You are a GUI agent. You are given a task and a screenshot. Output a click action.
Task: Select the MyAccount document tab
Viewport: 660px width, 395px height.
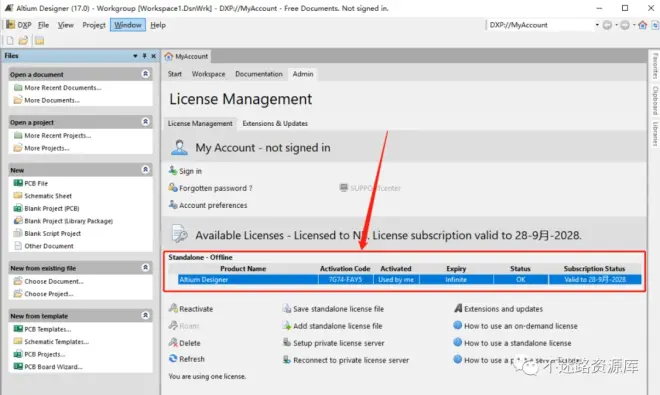(186, 56)
